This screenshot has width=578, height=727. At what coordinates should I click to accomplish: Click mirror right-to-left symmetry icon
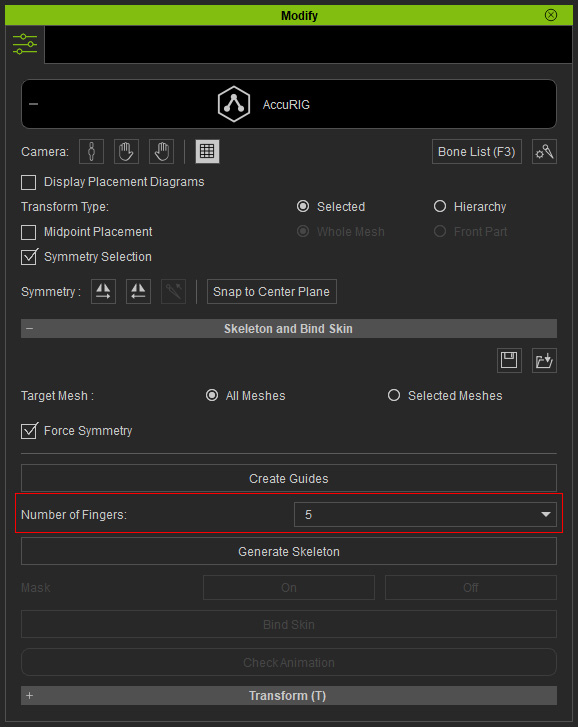click(139, 292)
